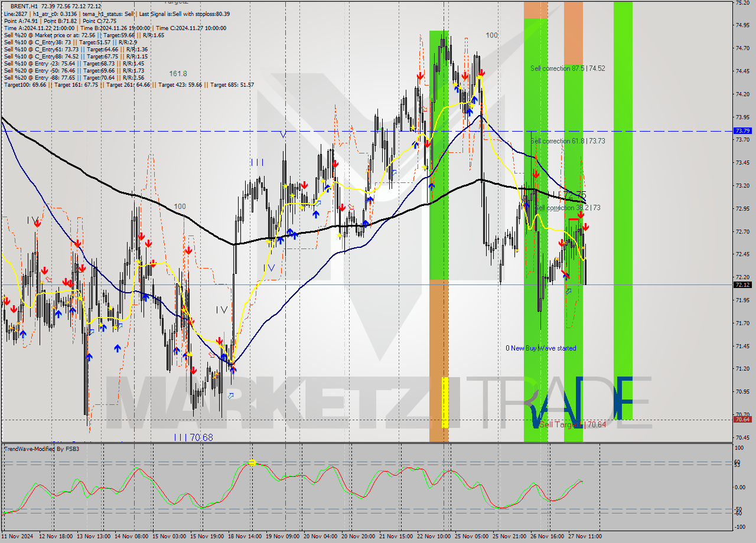
Task: Click the 0.00 oscillator scale value
Action: (x=741, y=488)
